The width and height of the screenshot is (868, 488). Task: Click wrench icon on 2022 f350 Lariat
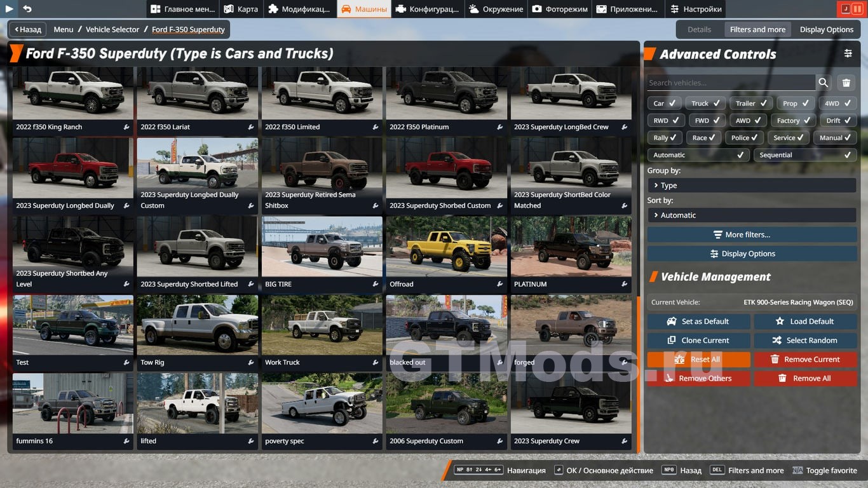click(x=251, y=127)
